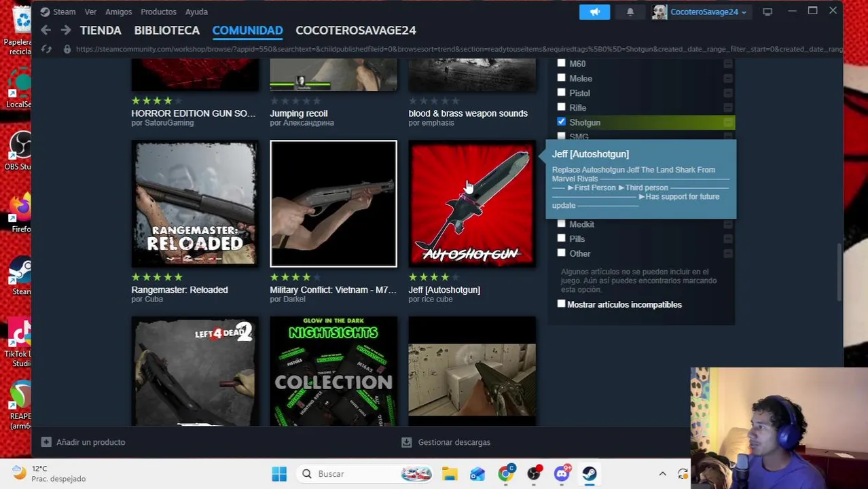The width and height of the screenshot is (868, 489).
Task: Open the COCOTEROSAVAGE24 profile tab
Action: click(356, 30)
